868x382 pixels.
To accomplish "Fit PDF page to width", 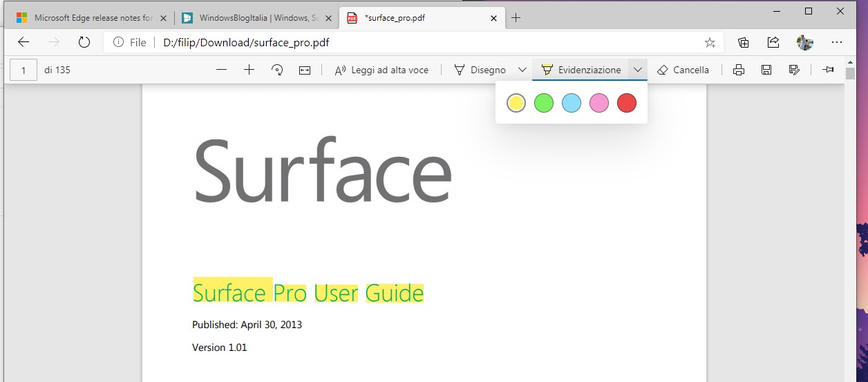I will click(x=305, y=70).
